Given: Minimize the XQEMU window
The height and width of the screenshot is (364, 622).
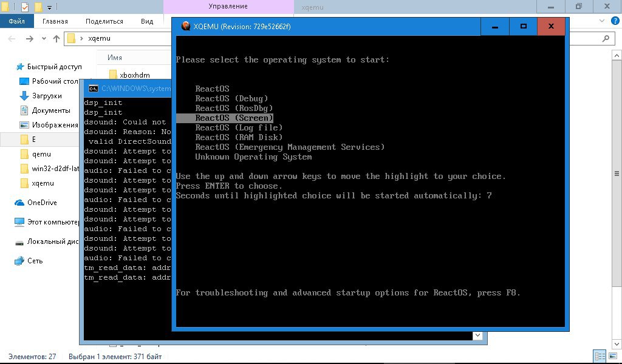Looking at the screenshot, I should [x=494, y=27].
